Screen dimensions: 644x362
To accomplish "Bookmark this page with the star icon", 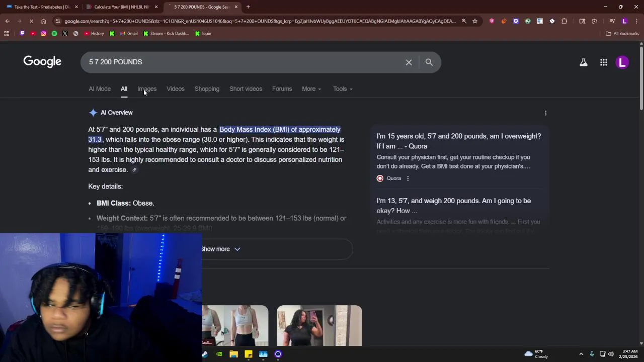I will click(475, 21).
